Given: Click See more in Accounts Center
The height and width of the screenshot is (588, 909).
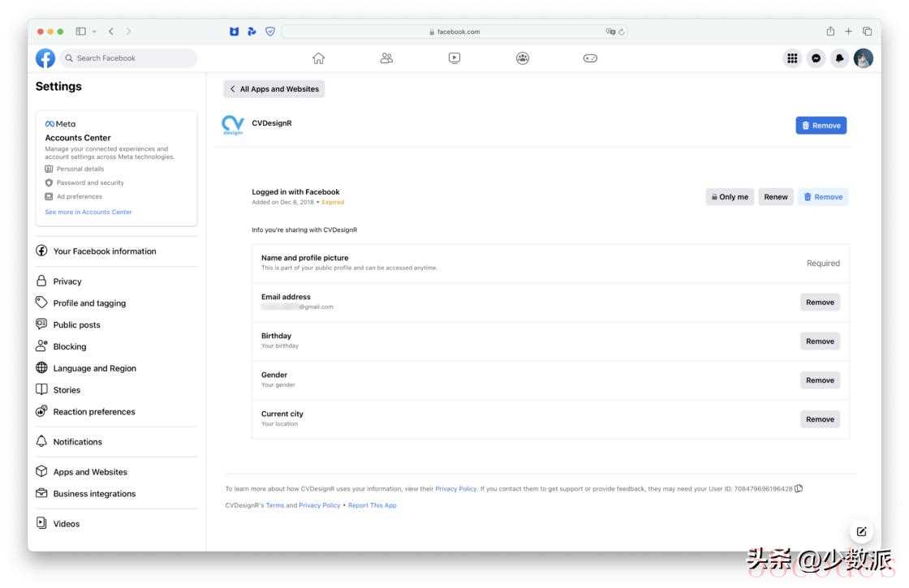Looking at the screenshot, I should (88, 212).
